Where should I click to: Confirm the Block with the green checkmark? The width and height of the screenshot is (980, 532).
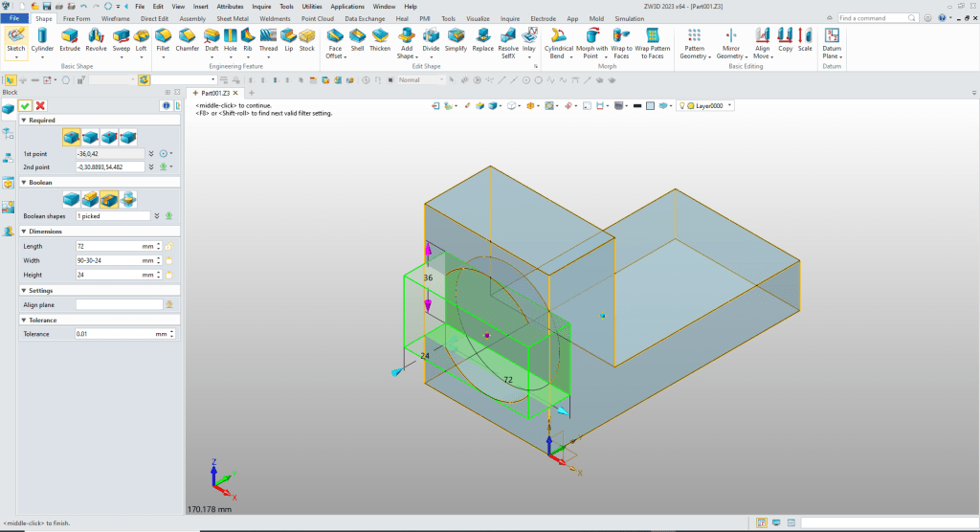25,105
